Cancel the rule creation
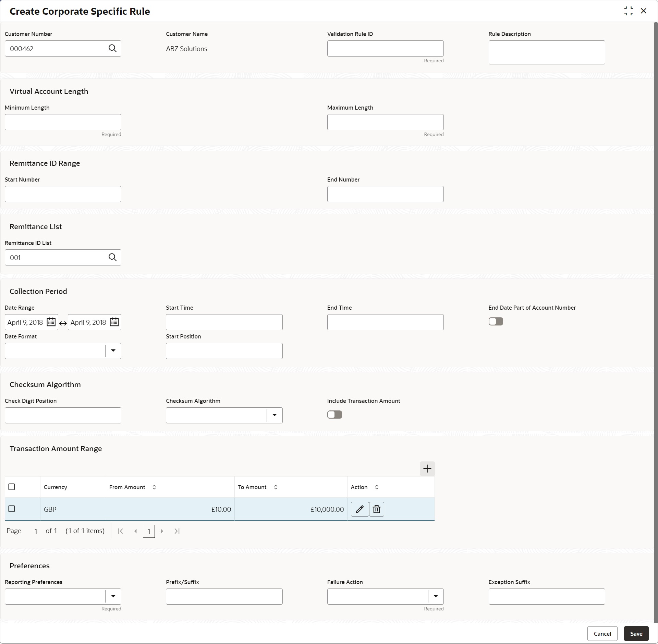658x644 pixels. 602,634
